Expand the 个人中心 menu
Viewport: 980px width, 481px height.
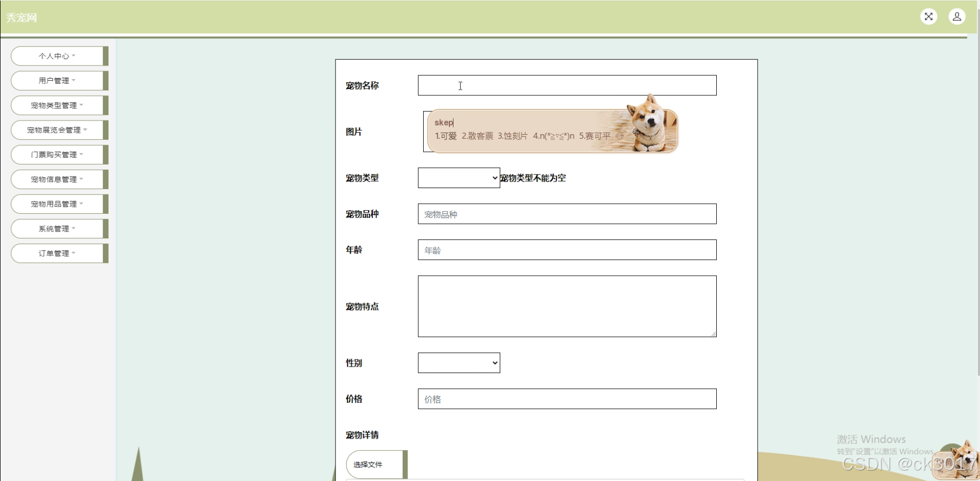pyautogui.click(x=59, y=56)
